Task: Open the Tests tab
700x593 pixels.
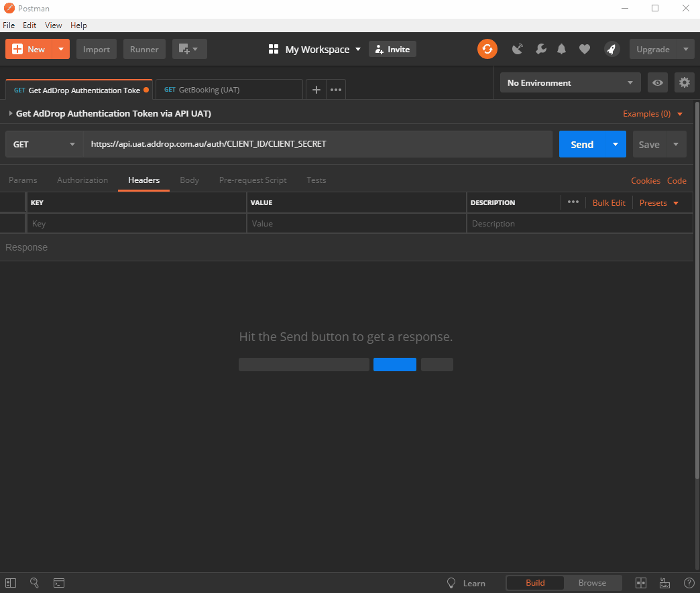Action: pos(316,180)
